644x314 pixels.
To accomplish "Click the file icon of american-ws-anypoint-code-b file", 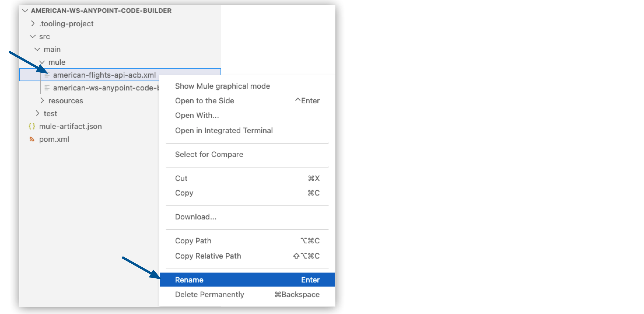I will click(47, 88).
